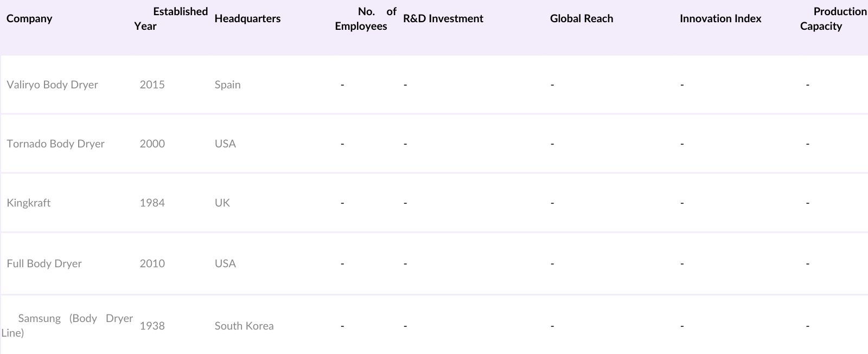868x354 pixels.
Task: Click USA in the Tornado row
Action: point(225,144)
